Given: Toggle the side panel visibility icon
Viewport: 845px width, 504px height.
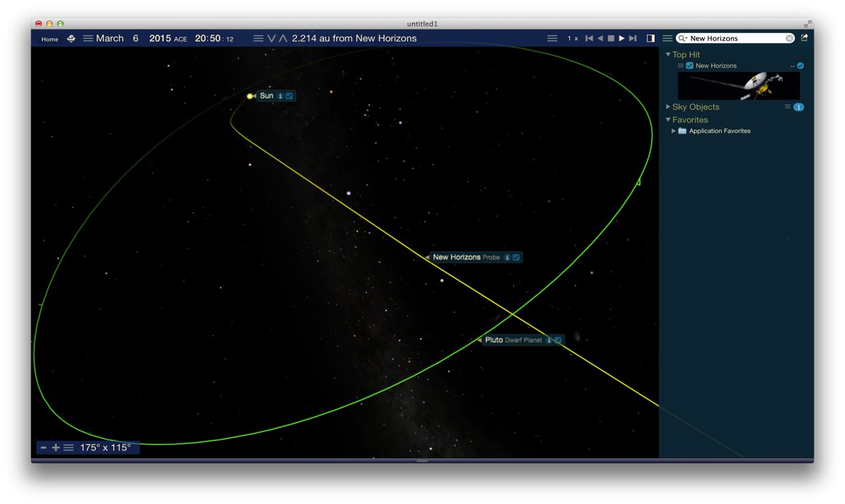Looking at the screenshot, I should (x=651, y=39).
